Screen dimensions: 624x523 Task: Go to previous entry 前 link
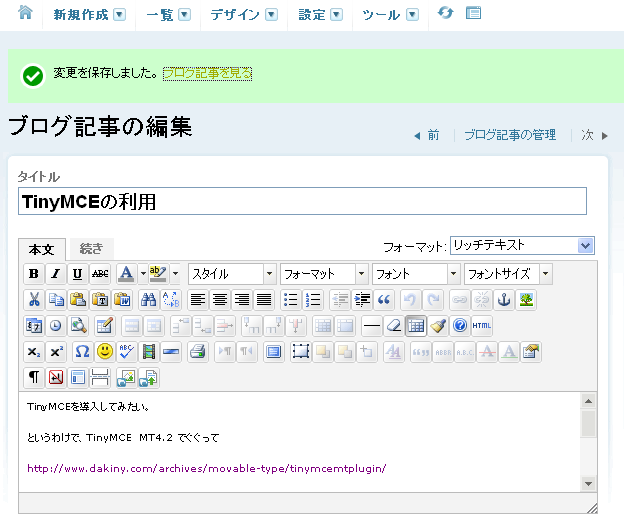tap(427, 135)
